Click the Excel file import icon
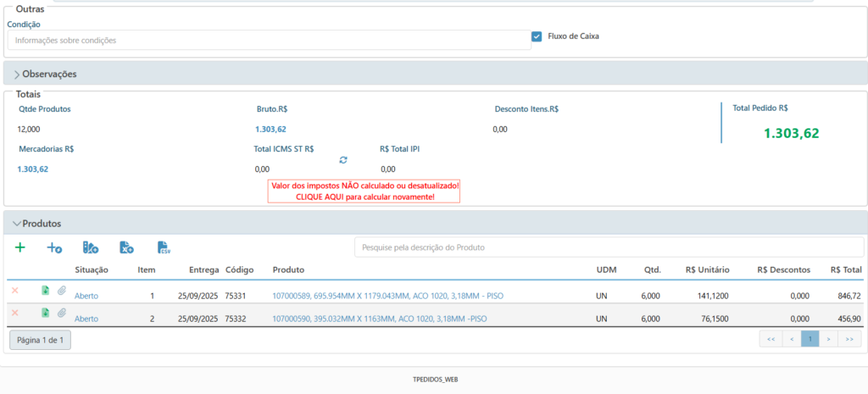868x394 pixels. [x=127, y=247]
